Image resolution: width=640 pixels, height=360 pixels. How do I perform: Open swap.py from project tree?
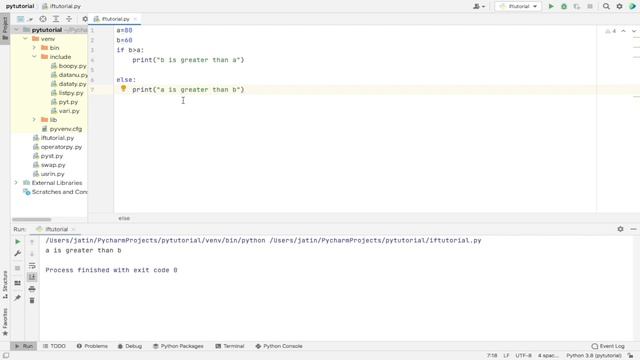tap(49, 165)
